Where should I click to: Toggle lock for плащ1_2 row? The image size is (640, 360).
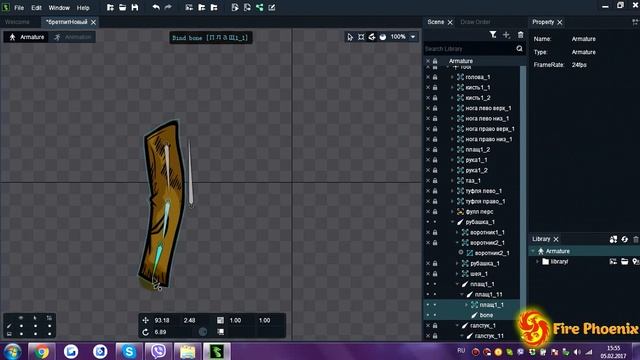[435, 149]
